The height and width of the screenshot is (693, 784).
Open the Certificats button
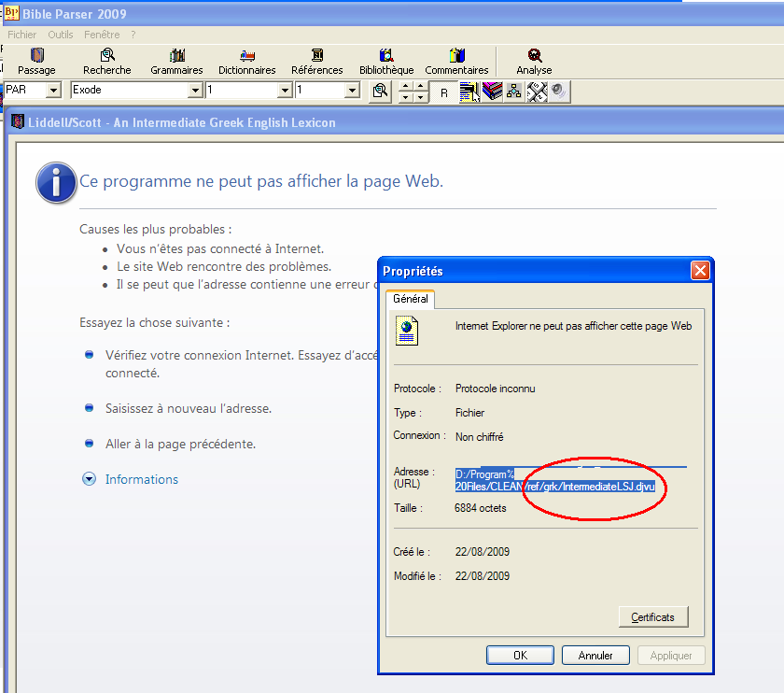coord(653,617)
